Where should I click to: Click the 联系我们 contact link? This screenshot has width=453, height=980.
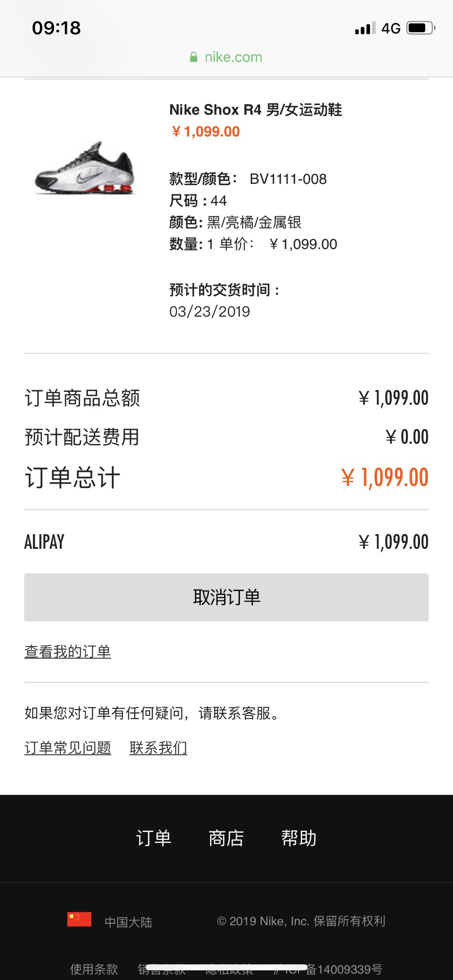[x=158, y=747]
